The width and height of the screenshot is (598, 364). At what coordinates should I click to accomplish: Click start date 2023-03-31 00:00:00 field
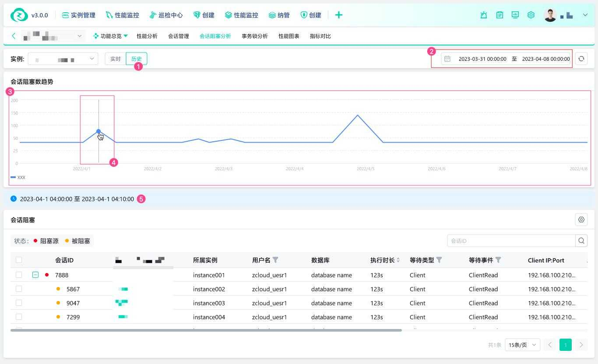coord(482,59)
